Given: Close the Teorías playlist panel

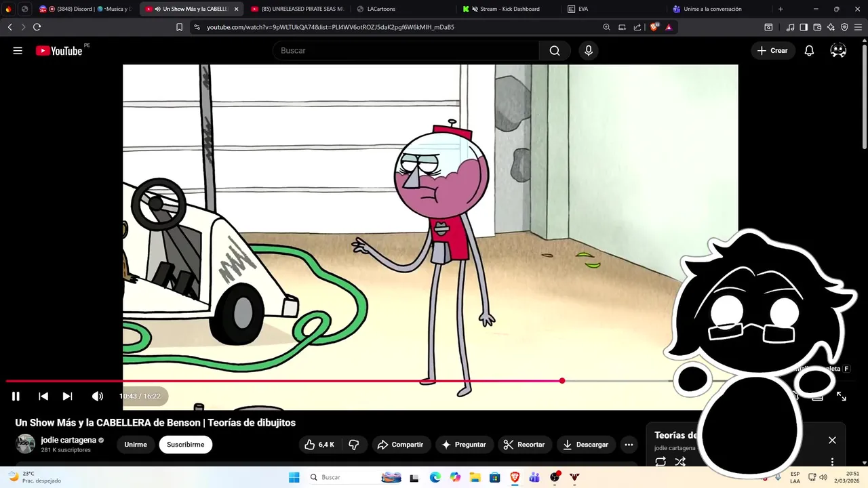Looking at the screenshot, I should tap(832, 440).
